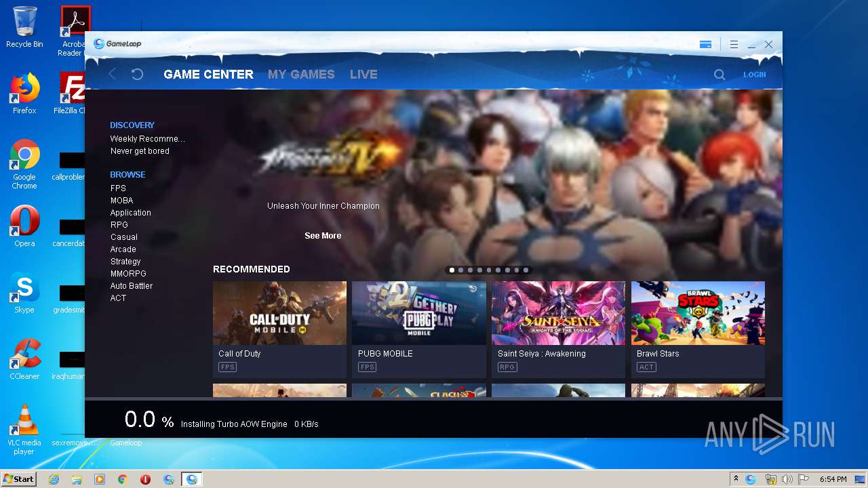
Task: Select the second banner carousel dot
Action: (461, 270)
